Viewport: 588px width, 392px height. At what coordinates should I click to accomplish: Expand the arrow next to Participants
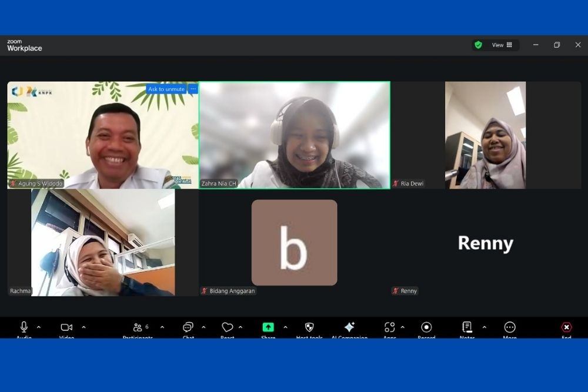162,327
